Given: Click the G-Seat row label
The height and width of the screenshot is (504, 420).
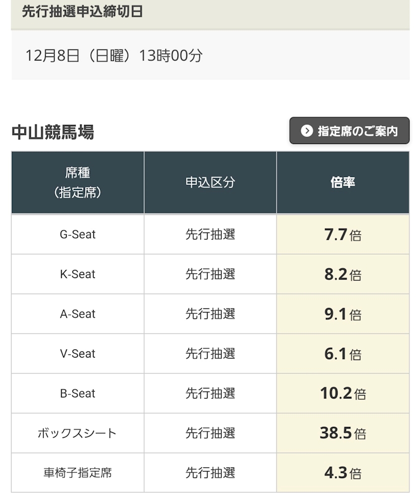Looking at the screenshot, I should (77, 234).
